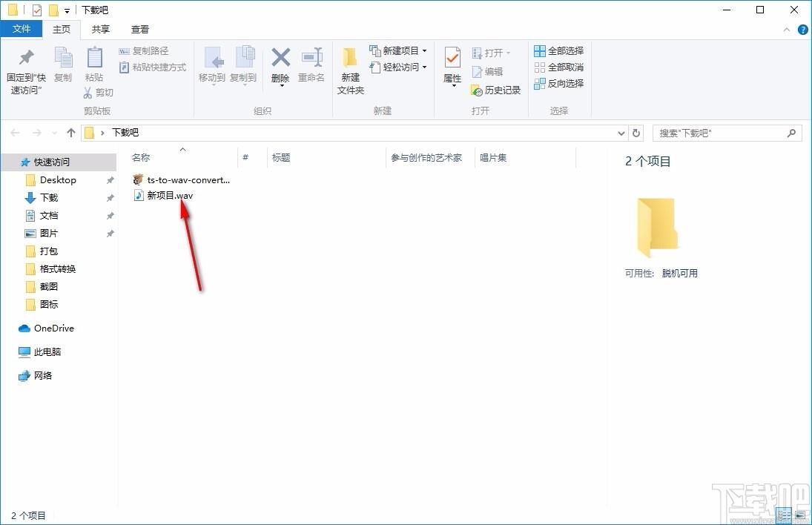Expand the Properties dropdown arrow
Screen dimensions: 812x525
point(454,85)
